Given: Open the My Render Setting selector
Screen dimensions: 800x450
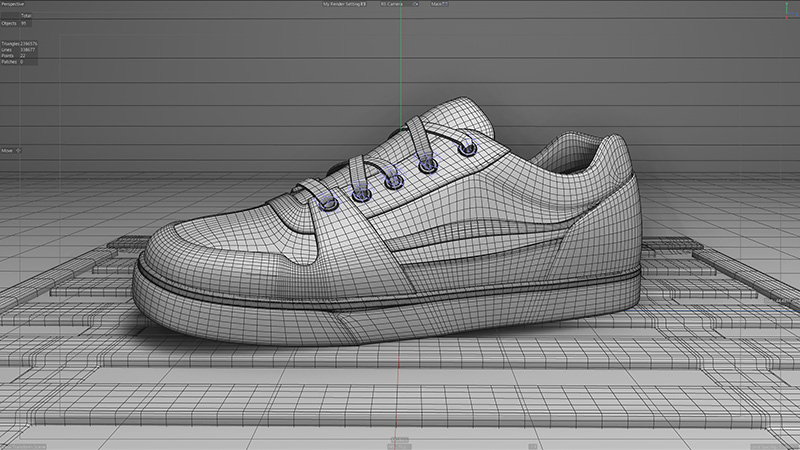Looking at the screenshot, I should (x=341, y=4).
